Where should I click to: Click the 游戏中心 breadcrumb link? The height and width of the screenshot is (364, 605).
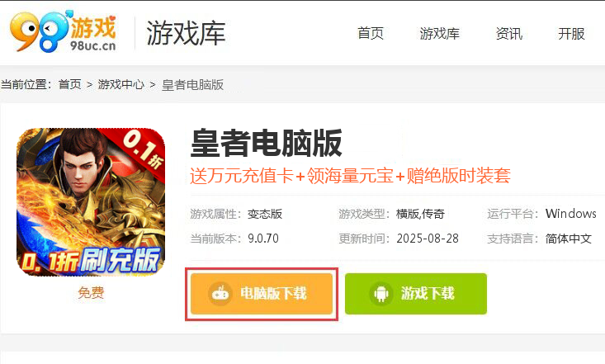coord(121,84)
